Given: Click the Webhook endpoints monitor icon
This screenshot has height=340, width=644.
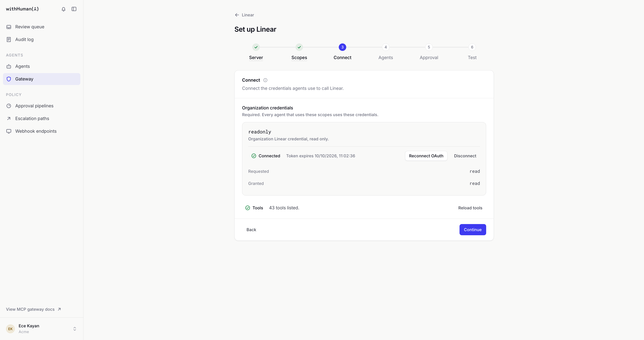Looking at the screenshot, I should pos(9,131).
